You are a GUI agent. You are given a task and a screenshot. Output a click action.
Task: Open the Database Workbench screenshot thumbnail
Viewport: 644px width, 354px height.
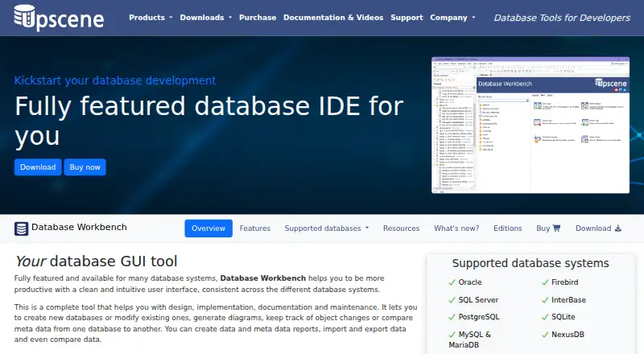tap(530, 126)
